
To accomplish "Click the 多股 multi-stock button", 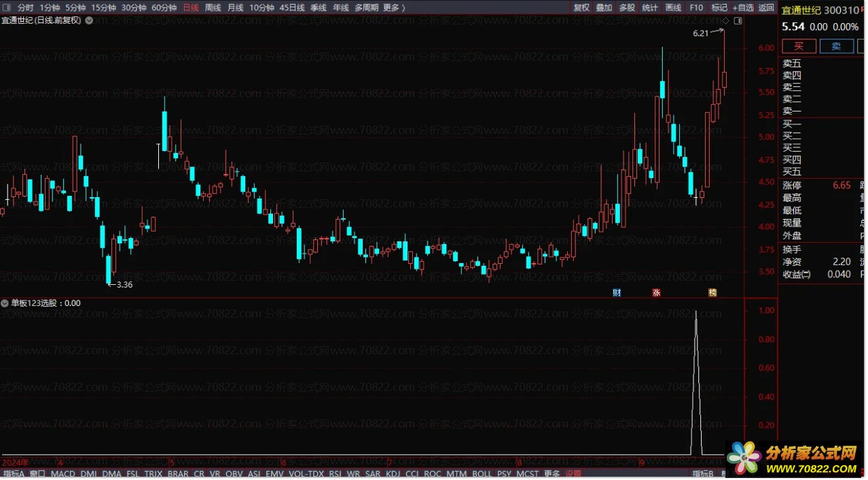I will tap(627, 7).
